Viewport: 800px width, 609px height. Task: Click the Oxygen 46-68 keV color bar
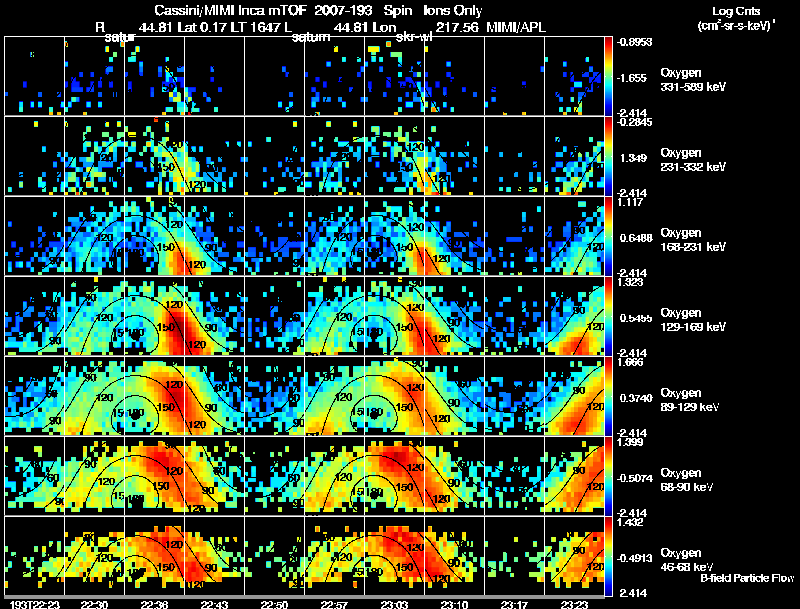(x=608, y=556)
